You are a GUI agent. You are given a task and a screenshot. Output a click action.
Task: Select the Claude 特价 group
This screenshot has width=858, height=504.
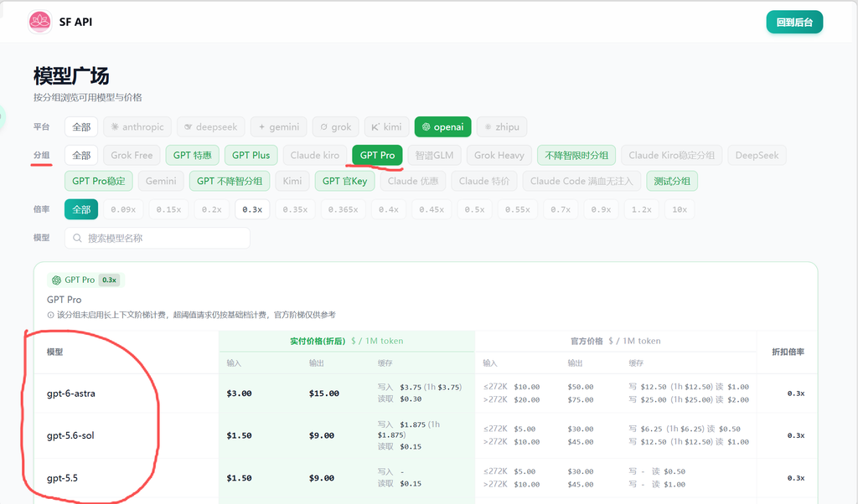484,181
